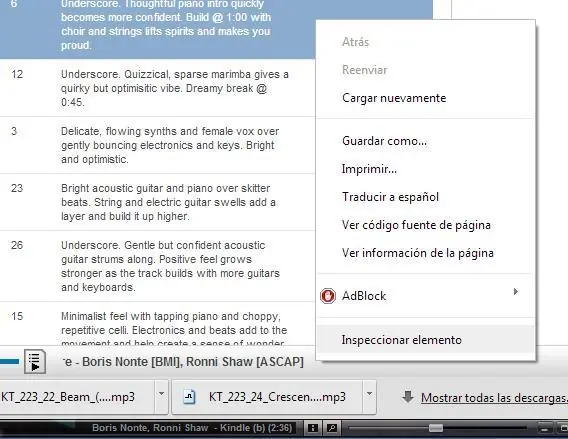Click the 'Thoughtful piano intro' highlighted description
This screenshot has width=568, height=439.
pyautogui.click(x=166, y=25)
